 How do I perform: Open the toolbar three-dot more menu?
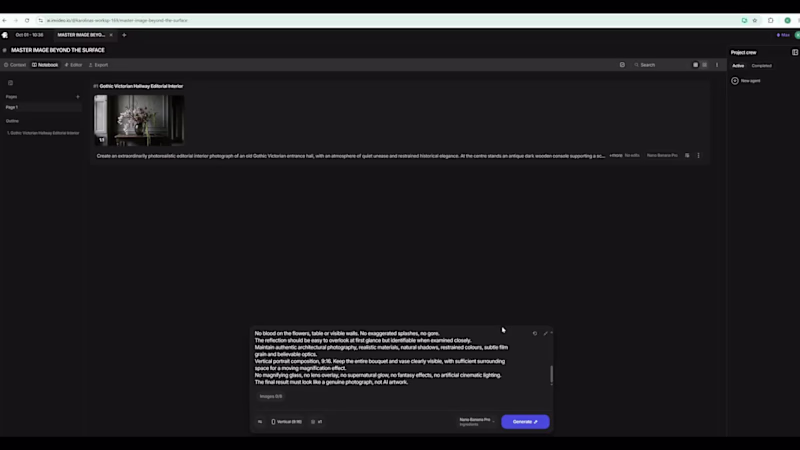717,65
